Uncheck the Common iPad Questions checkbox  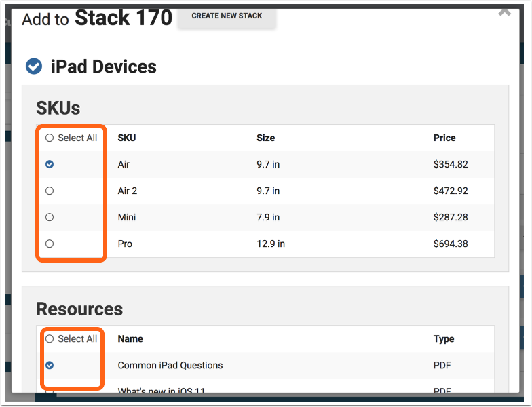coord(50,365)
